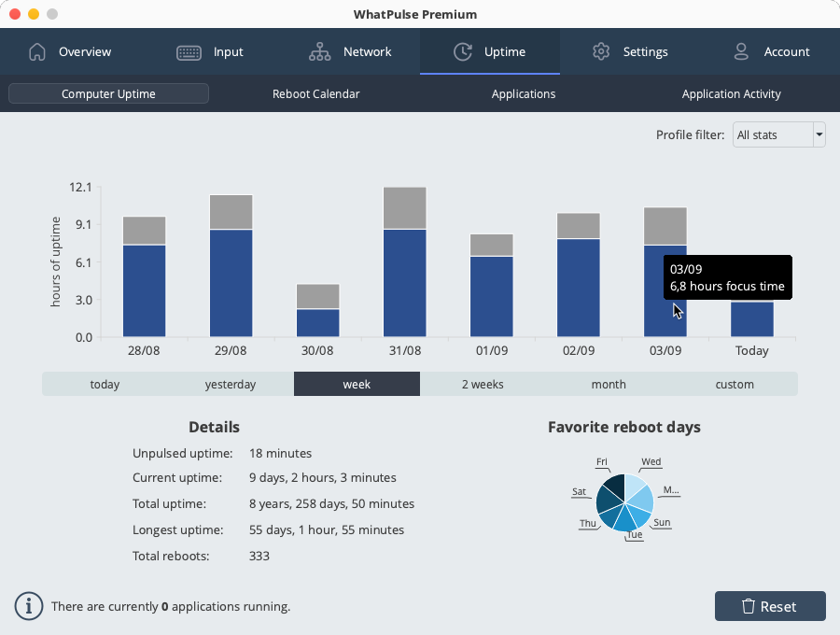The height and width of the screenshot is (635, 840).
Task: Click the Network nodes icon
Action: [x=320, y=52]
